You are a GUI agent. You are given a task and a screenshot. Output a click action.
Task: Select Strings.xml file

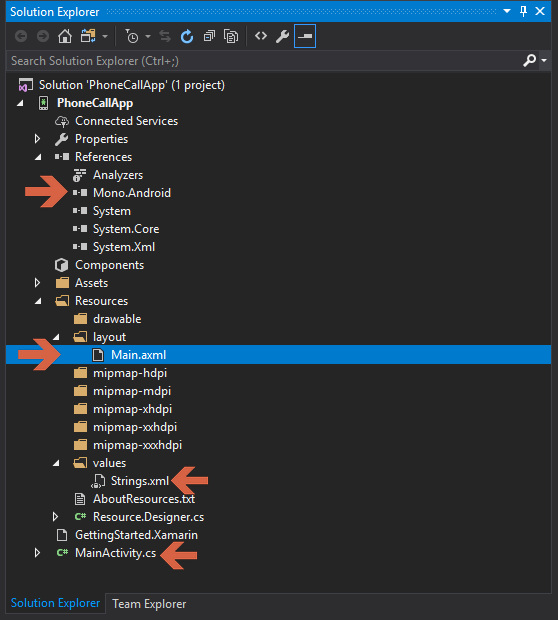point(140,481)
